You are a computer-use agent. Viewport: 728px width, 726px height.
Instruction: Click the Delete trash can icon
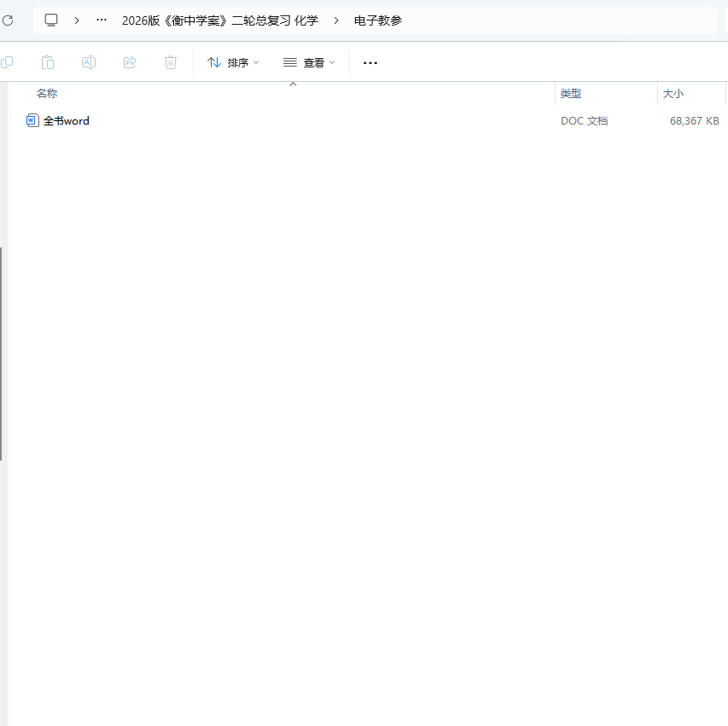click(171, 62)
